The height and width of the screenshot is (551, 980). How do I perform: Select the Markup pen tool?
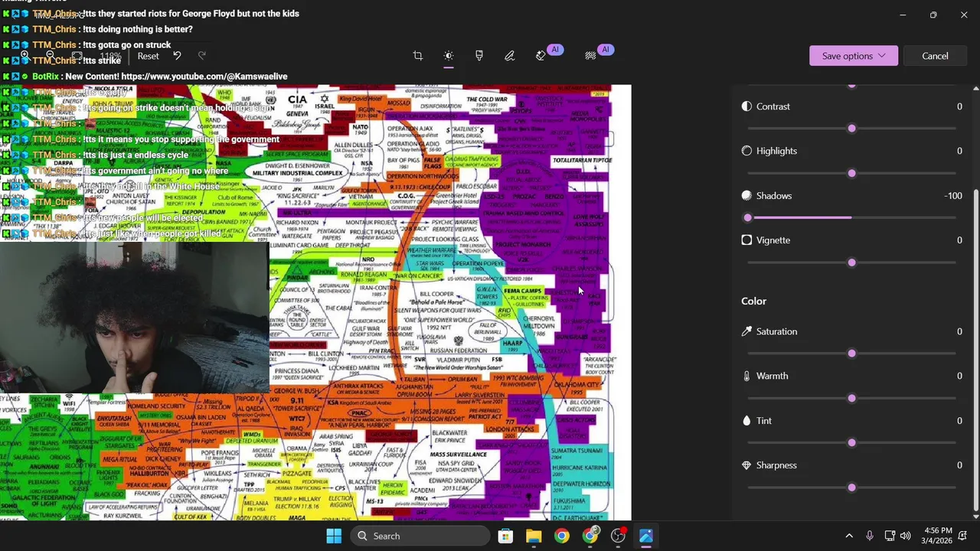[510, 56]
